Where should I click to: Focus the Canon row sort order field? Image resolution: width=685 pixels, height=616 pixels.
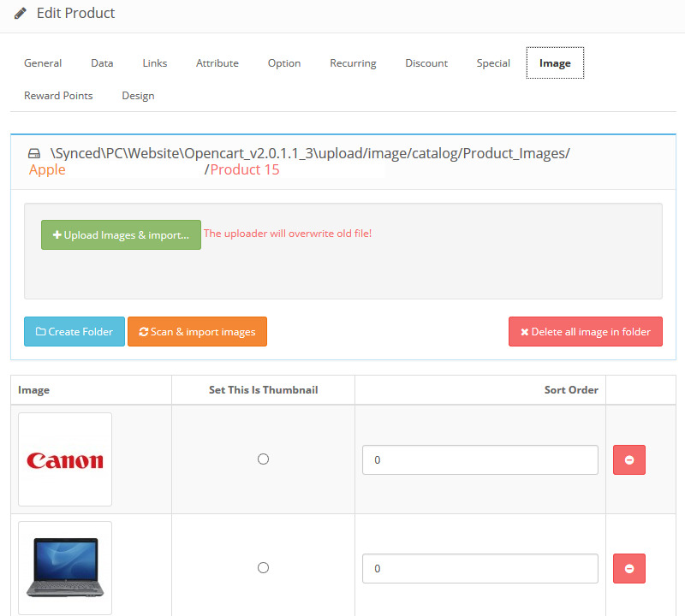[x=479, y=460]
